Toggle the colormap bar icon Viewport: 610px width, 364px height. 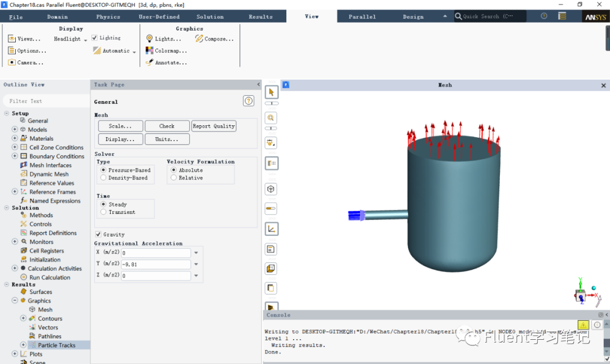(271, 208)
